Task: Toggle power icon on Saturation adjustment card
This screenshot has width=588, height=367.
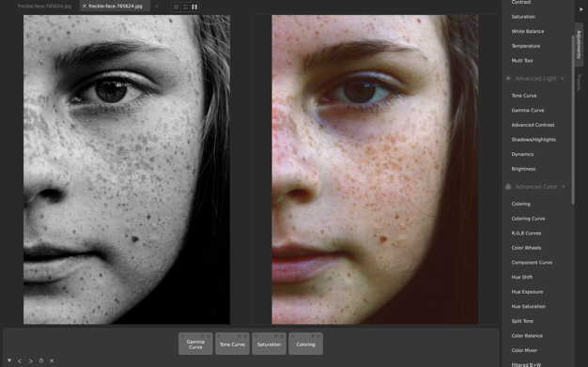Action: 282,336
